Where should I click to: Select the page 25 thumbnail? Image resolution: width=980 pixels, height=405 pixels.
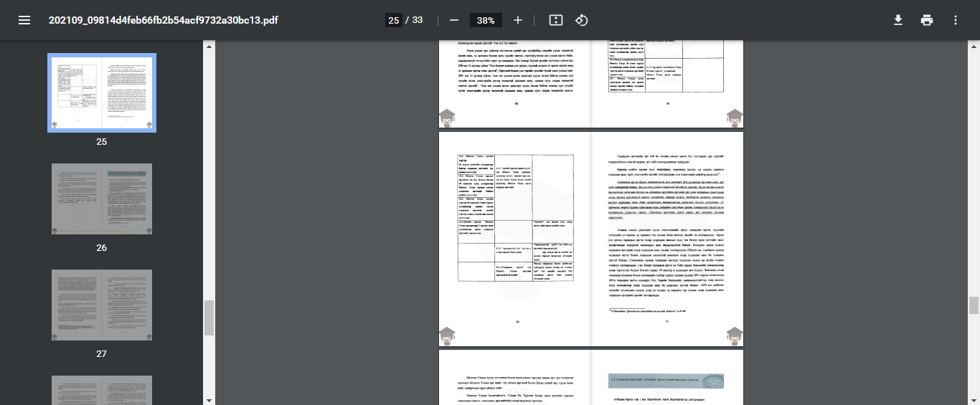pyautogui.click(x=102, y=94)
